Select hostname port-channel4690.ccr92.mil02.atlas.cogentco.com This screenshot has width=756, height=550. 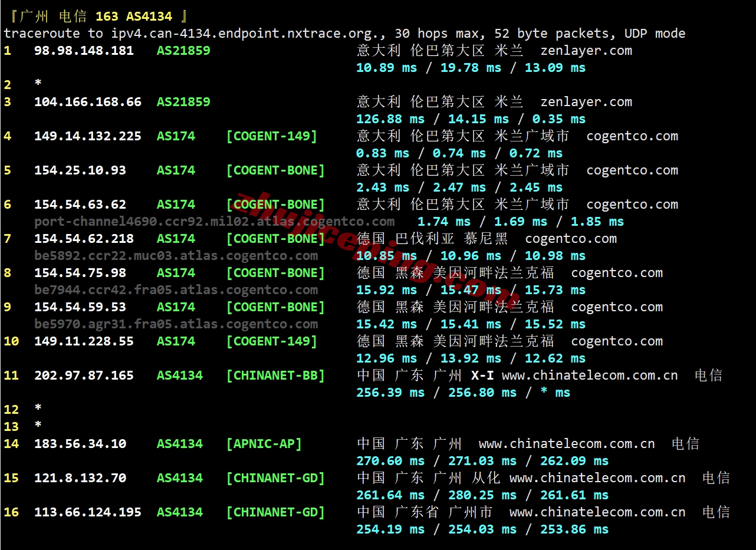(x=214, y=222)
